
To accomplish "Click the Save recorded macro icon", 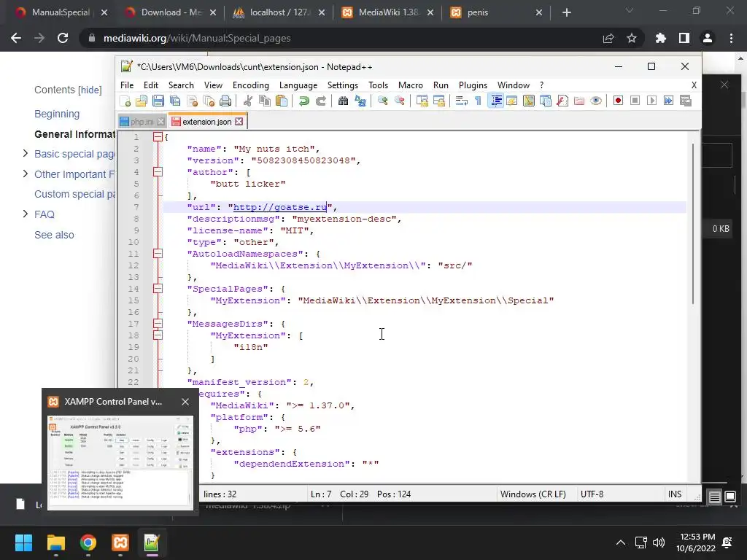I will (x=686, y=101).
